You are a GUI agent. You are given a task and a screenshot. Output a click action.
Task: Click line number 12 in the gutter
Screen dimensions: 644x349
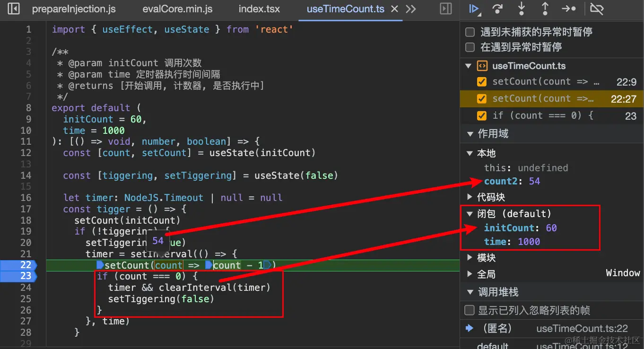pyautogui.click(x=26, y=153)
